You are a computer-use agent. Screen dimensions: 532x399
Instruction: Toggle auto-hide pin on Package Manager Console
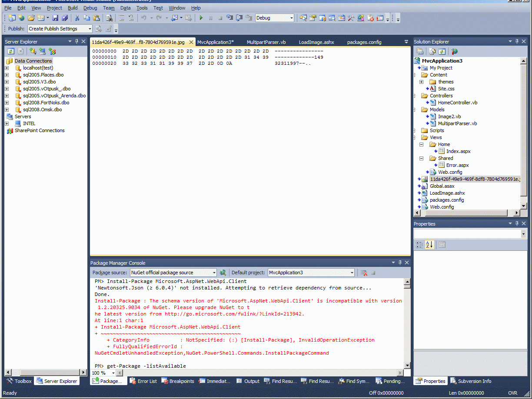coord(400,263)
